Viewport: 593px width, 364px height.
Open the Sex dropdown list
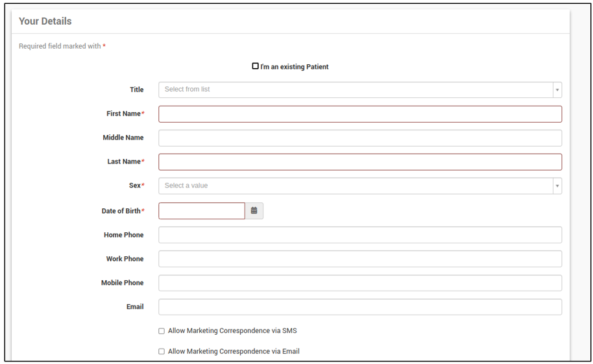point(360,186)
